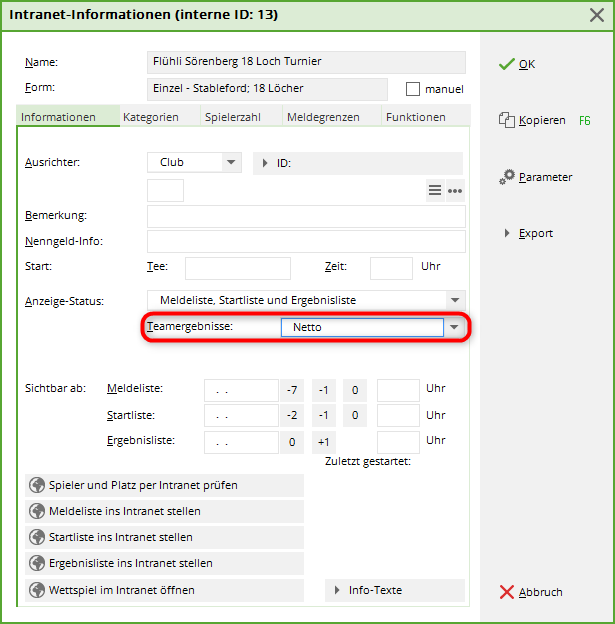Click the Kopieren text label
The height and width of the screenshot is (624, 615).
(x=542, y=120)
